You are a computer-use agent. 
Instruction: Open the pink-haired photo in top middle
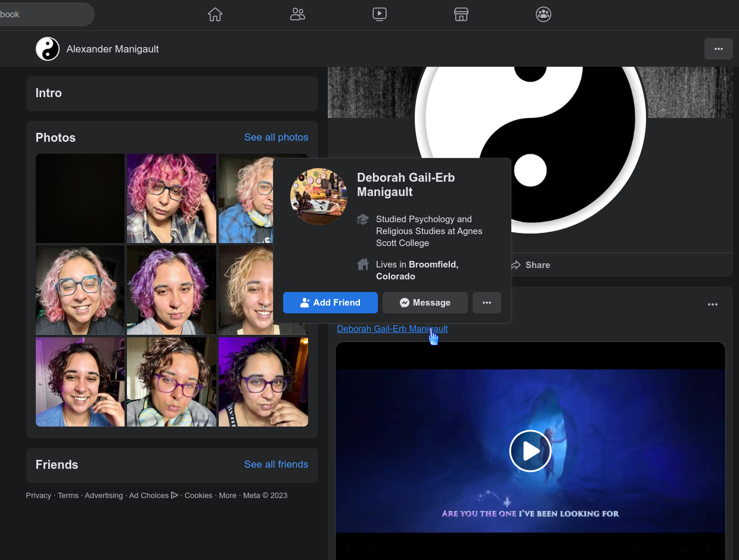[x=172, y=198]
